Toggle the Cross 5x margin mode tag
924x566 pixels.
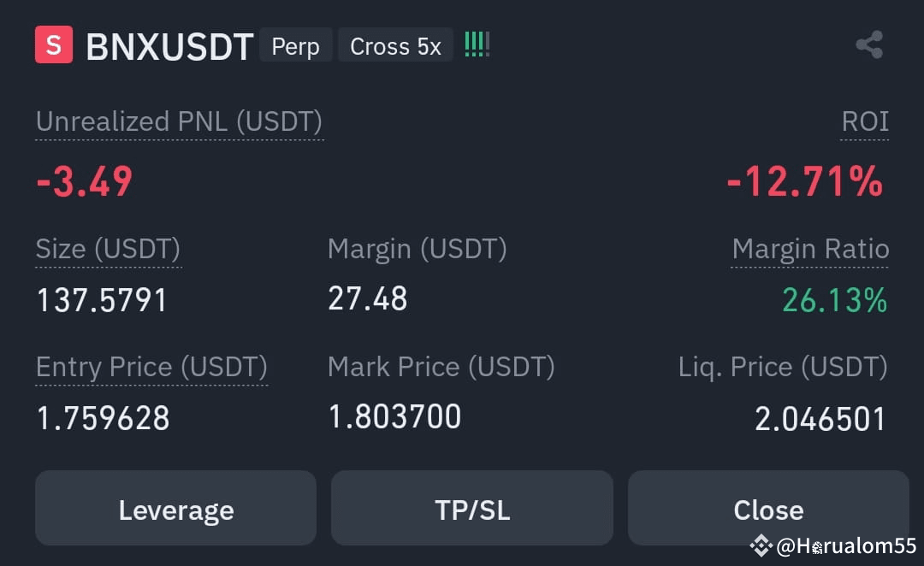tap(395, 45)
